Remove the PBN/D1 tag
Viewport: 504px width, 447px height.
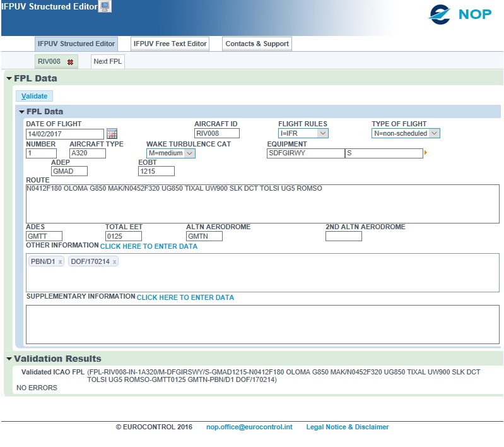coord(60,262)
